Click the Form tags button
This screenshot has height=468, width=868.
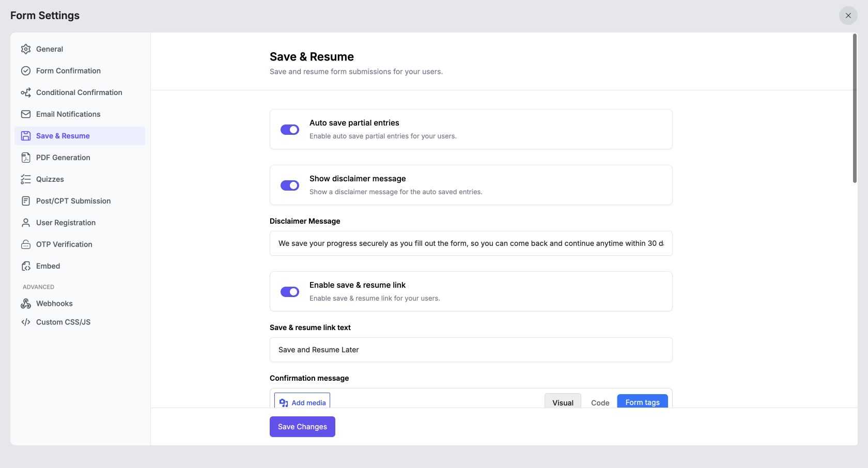[x=642, y=401]
